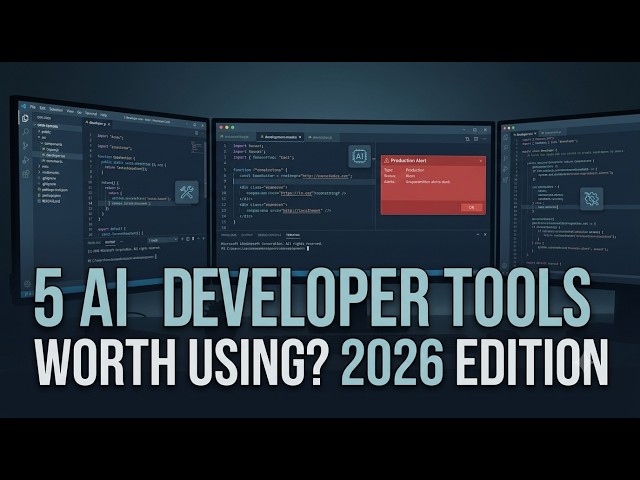Screen dimensions: 640x480
Task: Click the top explorer icon in right monitor sidebar
Action: pyautogui.click(x=506, y=137)
